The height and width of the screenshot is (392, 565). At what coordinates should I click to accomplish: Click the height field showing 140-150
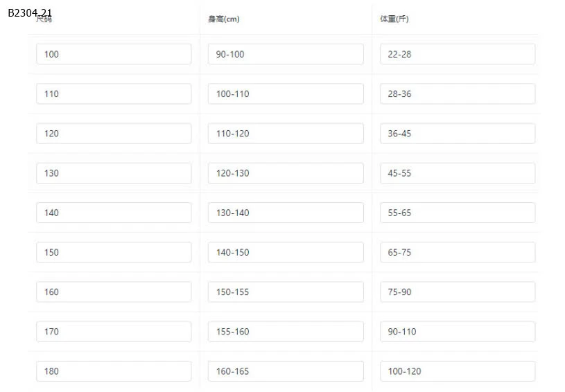click(286, 252)
